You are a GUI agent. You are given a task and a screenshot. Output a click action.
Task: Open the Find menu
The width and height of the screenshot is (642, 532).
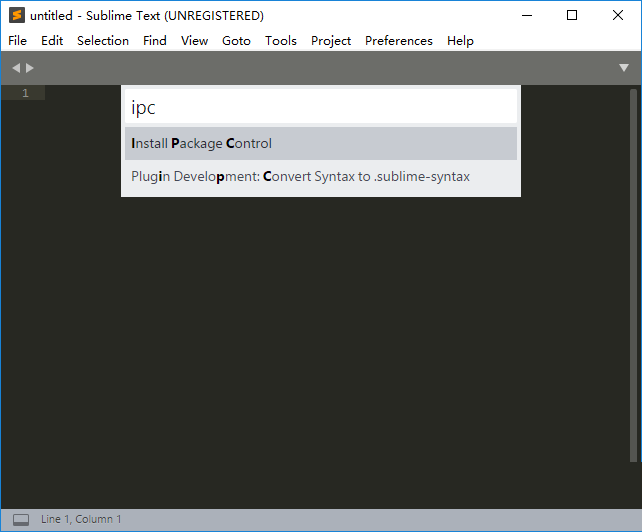155,41
